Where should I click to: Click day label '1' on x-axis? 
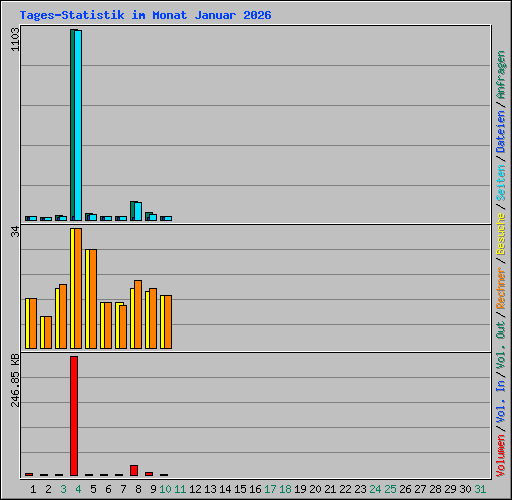pos(33,489)
